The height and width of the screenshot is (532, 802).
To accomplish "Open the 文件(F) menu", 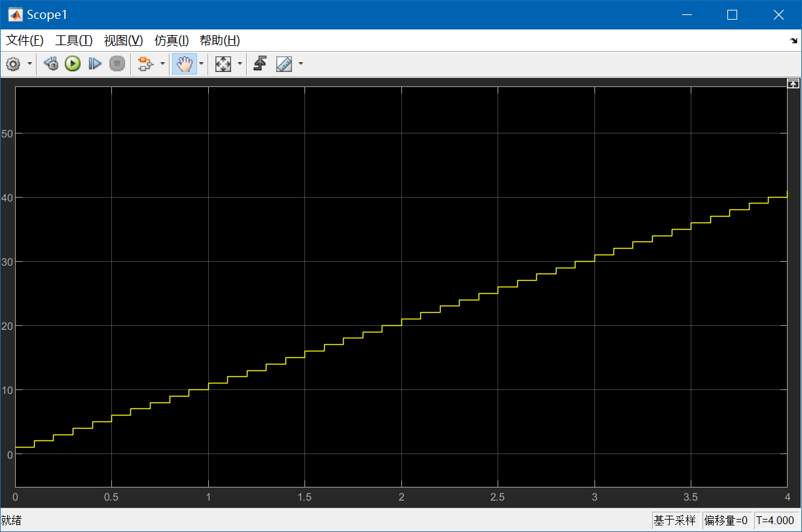I will pyautogui.click(x=25, y=41).
